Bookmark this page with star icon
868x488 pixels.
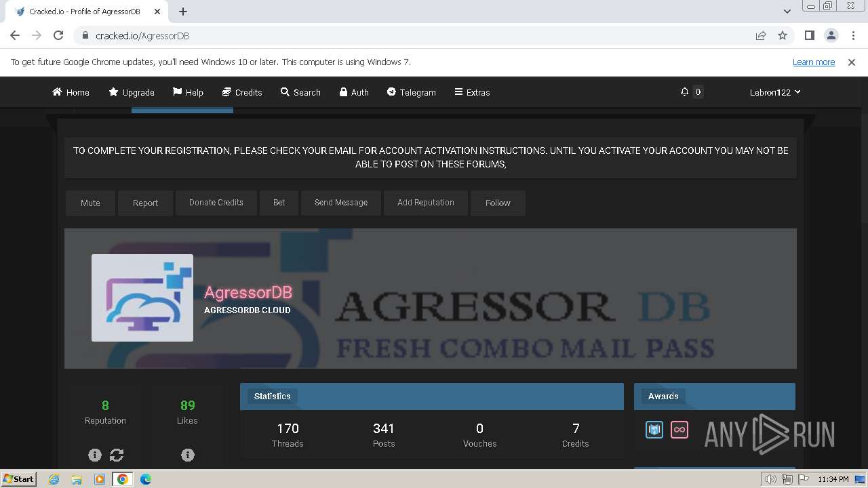[x=783, y=35]
